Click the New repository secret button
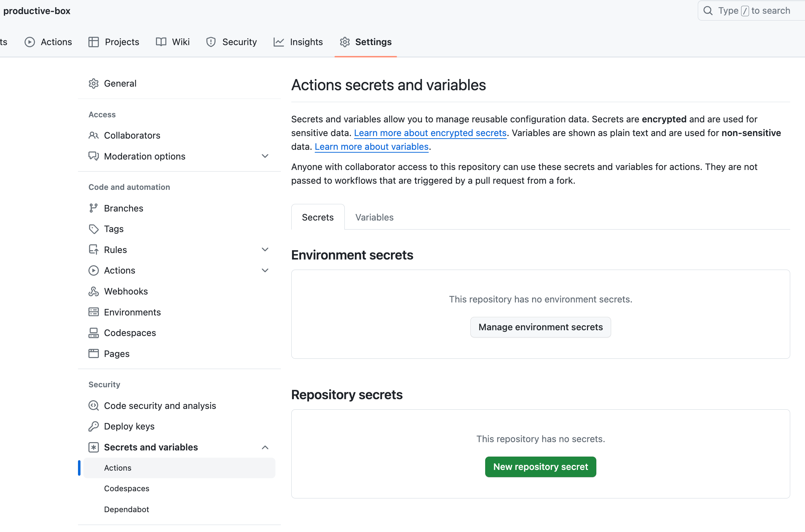 (x=540, y=467)
